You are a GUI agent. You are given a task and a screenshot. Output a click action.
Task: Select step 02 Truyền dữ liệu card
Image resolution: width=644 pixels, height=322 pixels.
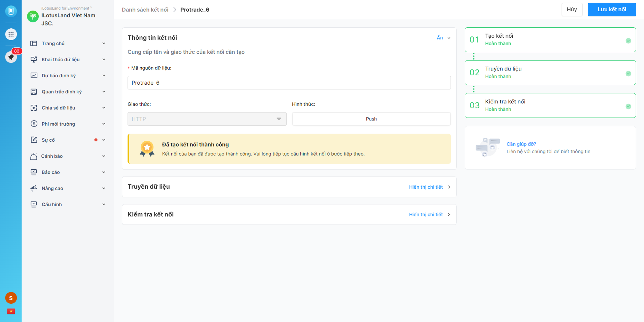(550, 72)
